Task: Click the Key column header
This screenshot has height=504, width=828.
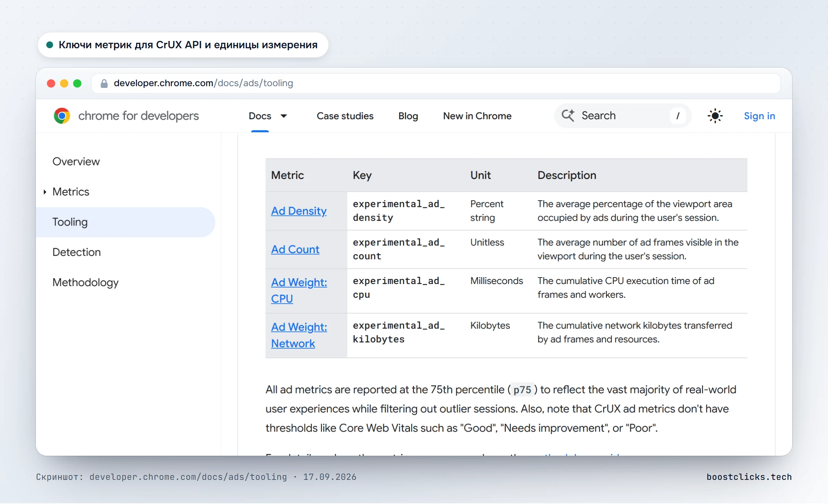Action: [362, 175]
